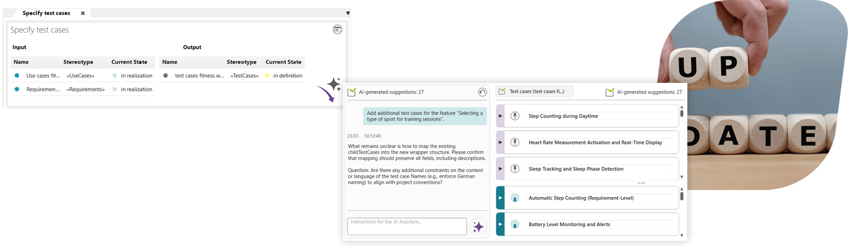Expand the Battery Level Monitoring and Alerts suggestion

point(500,225)
